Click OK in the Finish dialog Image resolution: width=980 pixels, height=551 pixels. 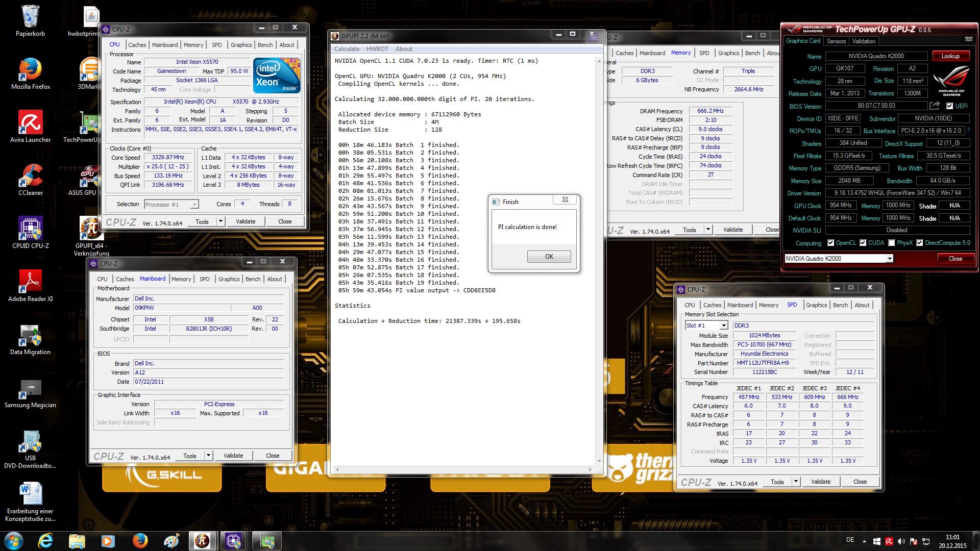pyautogui.click(x=549, y=257)
